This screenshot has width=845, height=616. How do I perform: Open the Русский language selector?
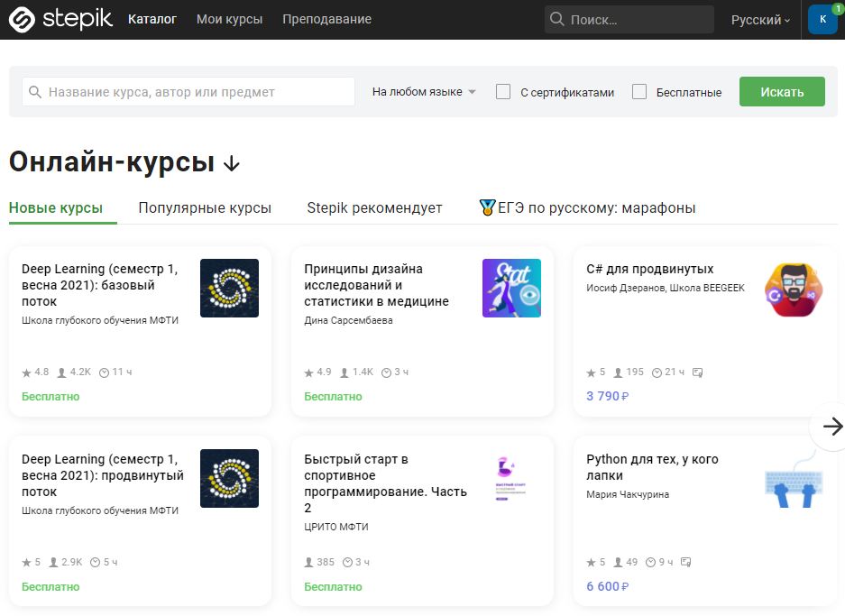tap(760, 20)
